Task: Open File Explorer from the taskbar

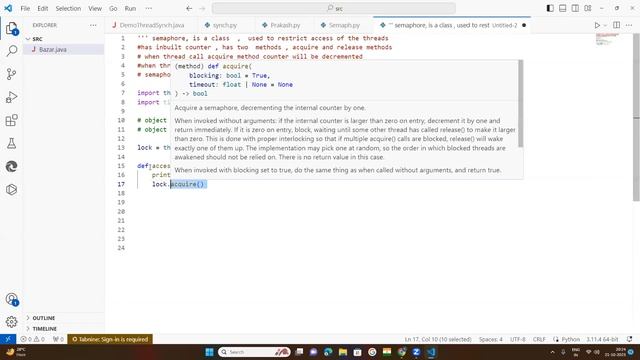Action: (x=343, y=352)
